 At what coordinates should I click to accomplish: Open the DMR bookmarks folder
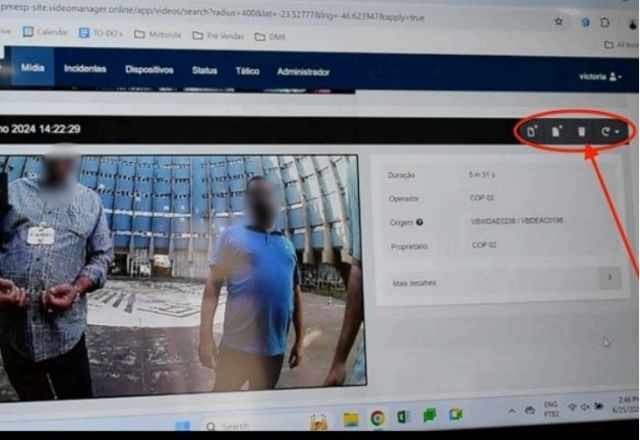pyautogui.click(x=270, y=37)
